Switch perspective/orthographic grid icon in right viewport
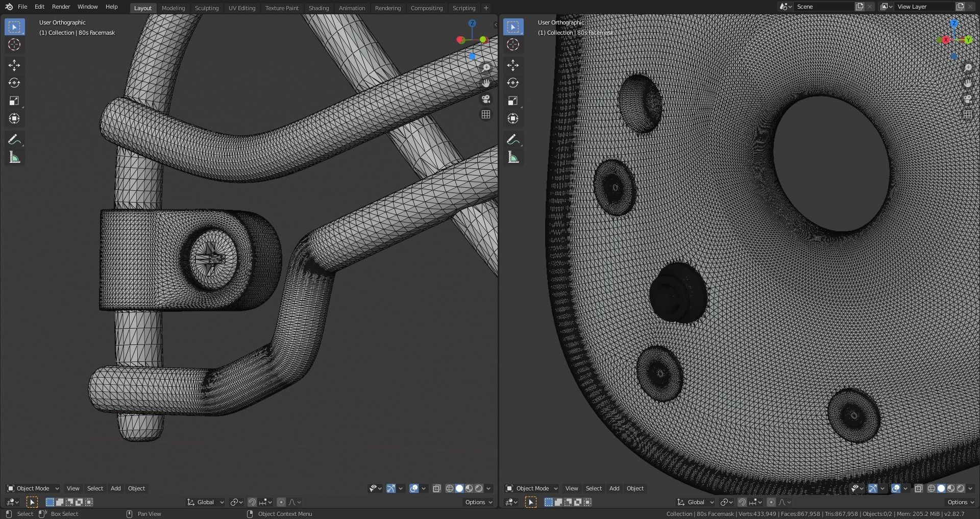Screen dimensions: 980x519 coord(968,114)
